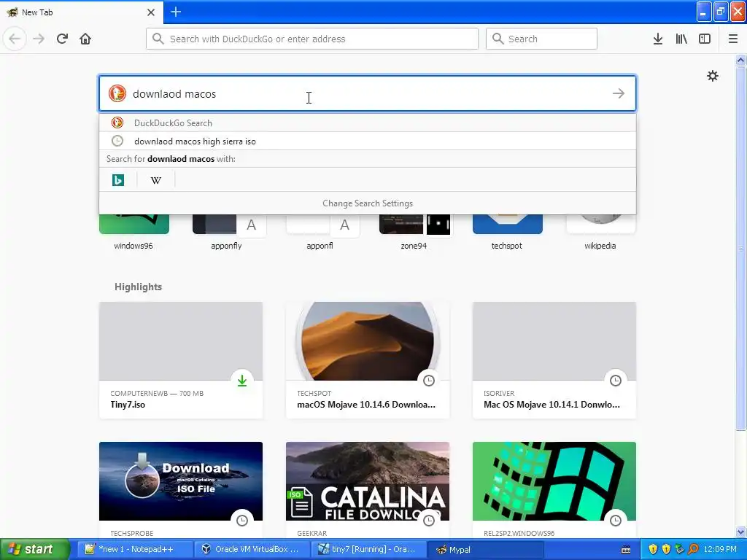Click the on-screen keyboard tray icon
747x560 pixels.
[626, 550]
